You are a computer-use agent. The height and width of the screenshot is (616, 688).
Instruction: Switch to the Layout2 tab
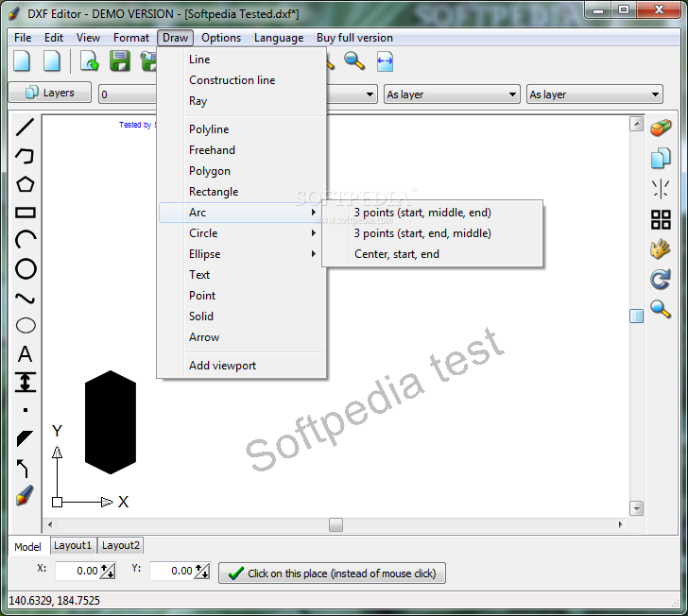tap(121, 545)
